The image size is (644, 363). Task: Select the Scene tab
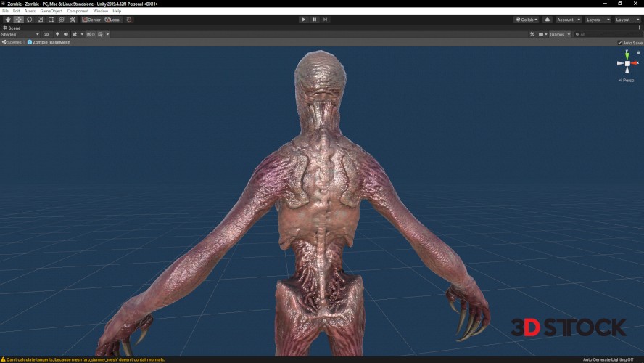[x=12, y=28]
